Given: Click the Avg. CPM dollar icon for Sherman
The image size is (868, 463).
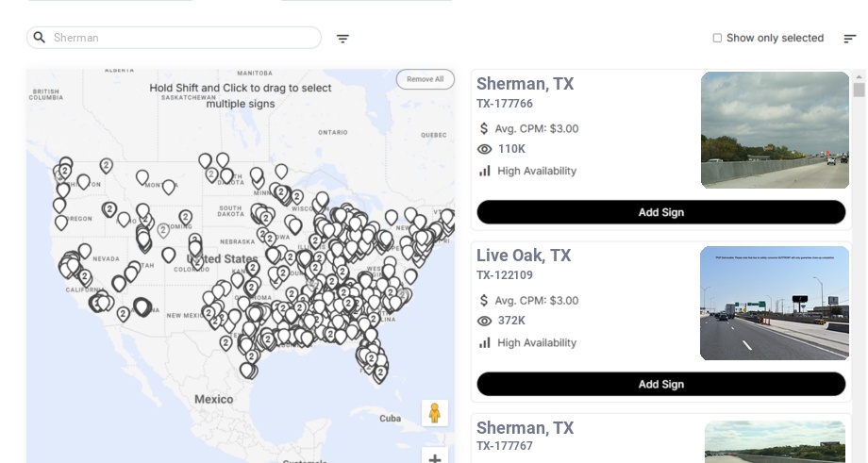Looking at the screenshot, I should (x=484, y=128).
